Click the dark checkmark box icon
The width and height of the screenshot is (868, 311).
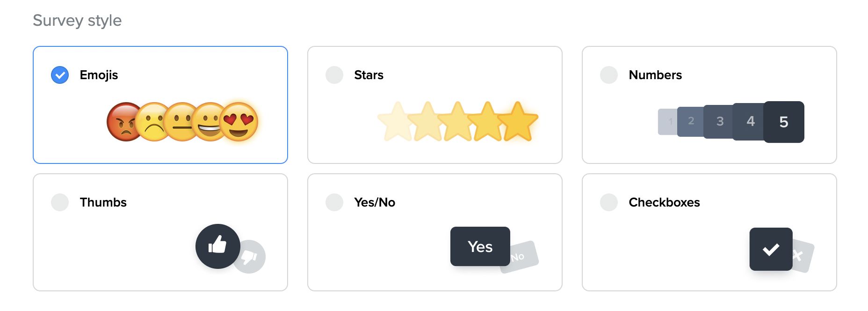[x=771, y=249]
